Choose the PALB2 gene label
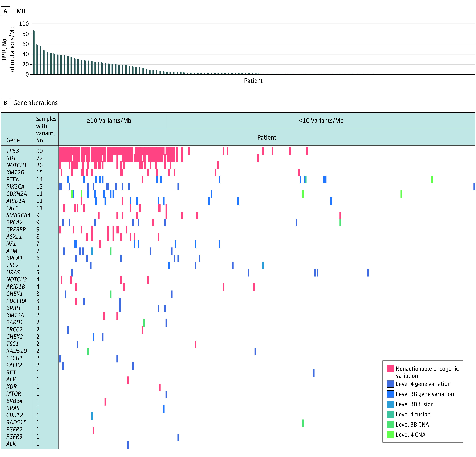The width and height of the screenshot is (476, 457). (14, 365)
